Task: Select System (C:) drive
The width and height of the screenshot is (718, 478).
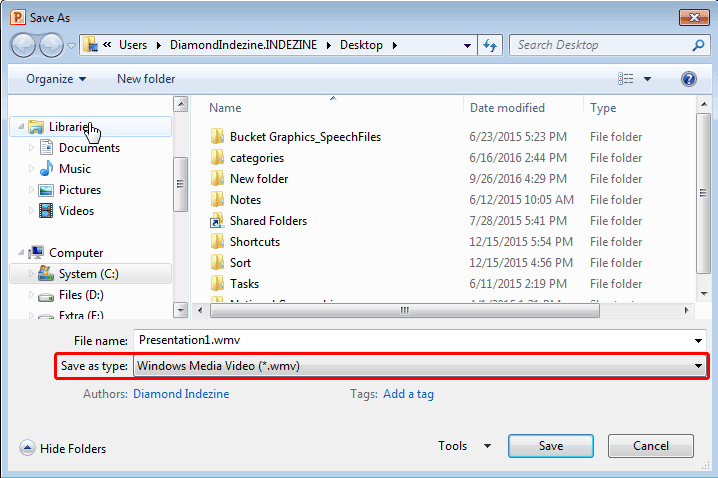Action: [91, 274]
